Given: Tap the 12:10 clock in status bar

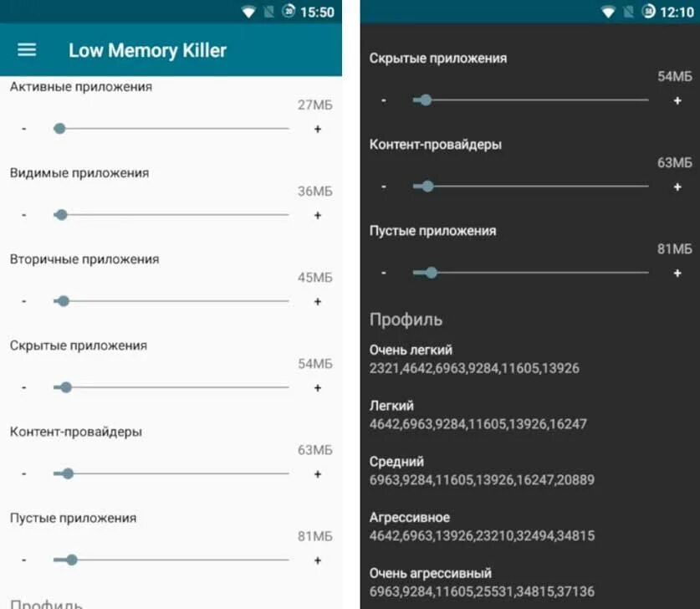Looking at the screenshot, I should (677, 12).
